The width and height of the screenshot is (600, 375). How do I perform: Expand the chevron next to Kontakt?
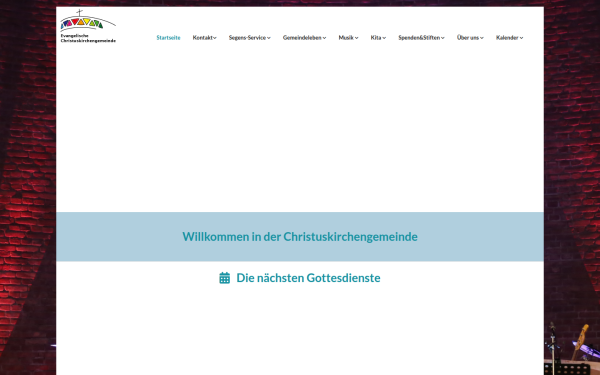(215, 38)
